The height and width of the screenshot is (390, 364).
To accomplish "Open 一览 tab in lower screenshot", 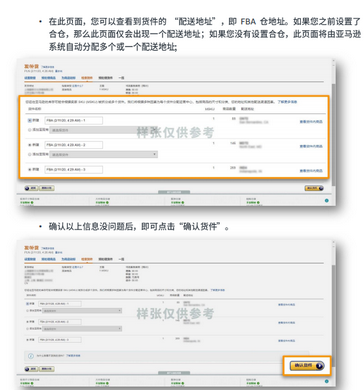I will point(121,259).
